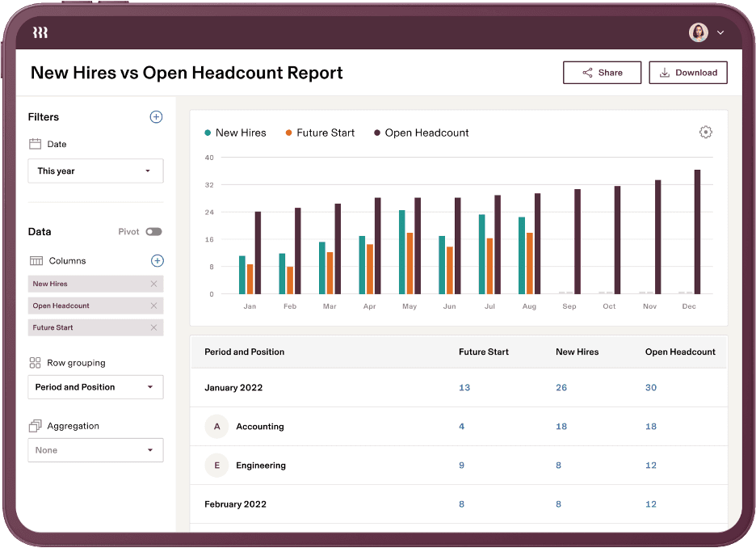Click the Download button

click(x=688, y=73)
